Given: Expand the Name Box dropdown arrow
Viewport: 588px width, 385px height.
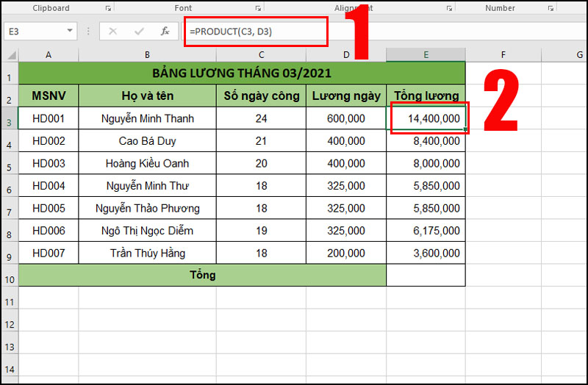Looking at the screenshot, I should 71,32.
